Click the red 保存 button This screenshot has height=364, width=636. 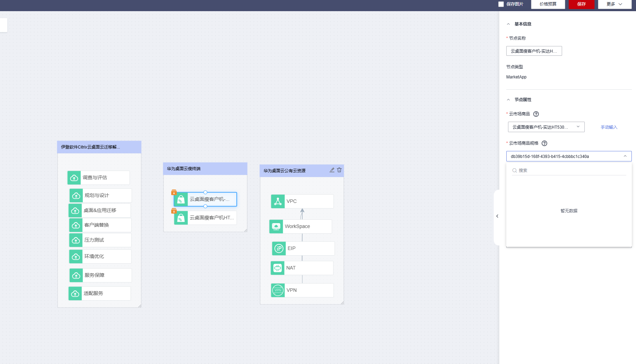tap(582, 4)
